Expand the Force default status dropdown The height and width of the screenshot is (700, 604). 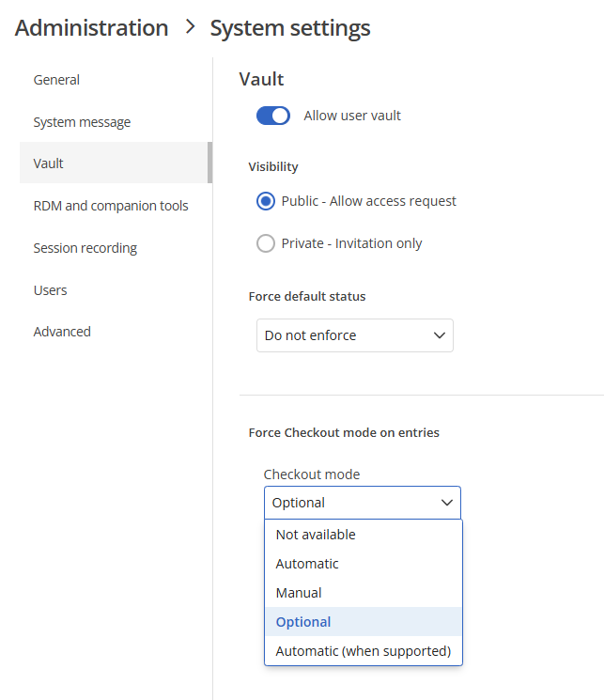[354, 335]
